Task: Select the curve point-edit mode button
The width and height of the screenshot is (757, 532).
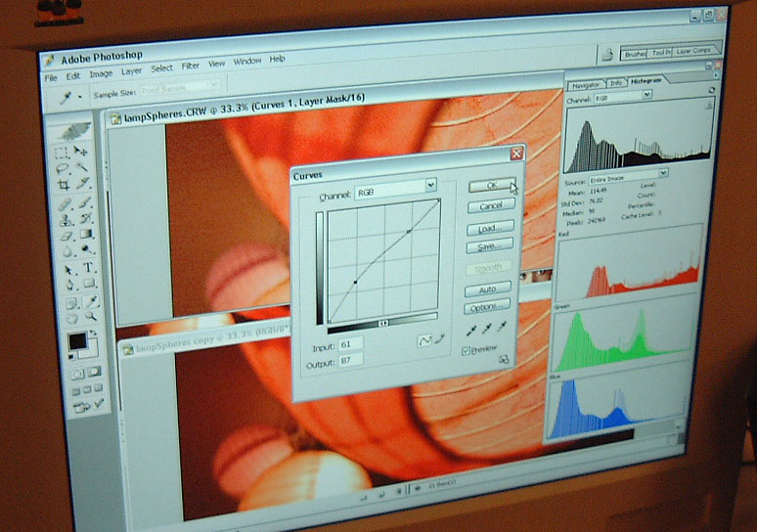Action: click(425, 340)
